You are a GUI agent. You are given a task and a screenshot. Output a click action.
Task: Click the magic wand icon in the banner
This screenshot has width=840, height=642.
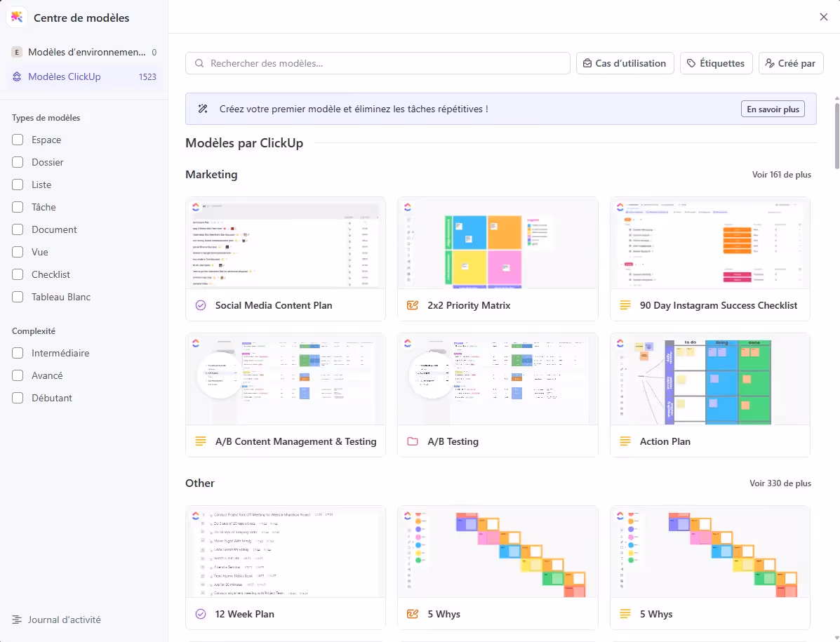click(x=204, y=109)
